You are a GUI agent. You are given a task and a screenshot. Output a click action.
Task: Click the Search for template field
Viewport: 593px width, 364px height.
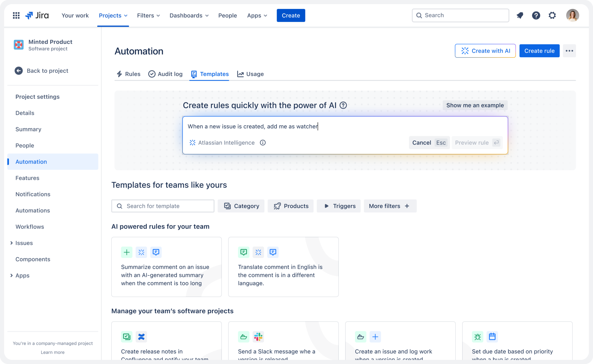[x=162, y=206]
